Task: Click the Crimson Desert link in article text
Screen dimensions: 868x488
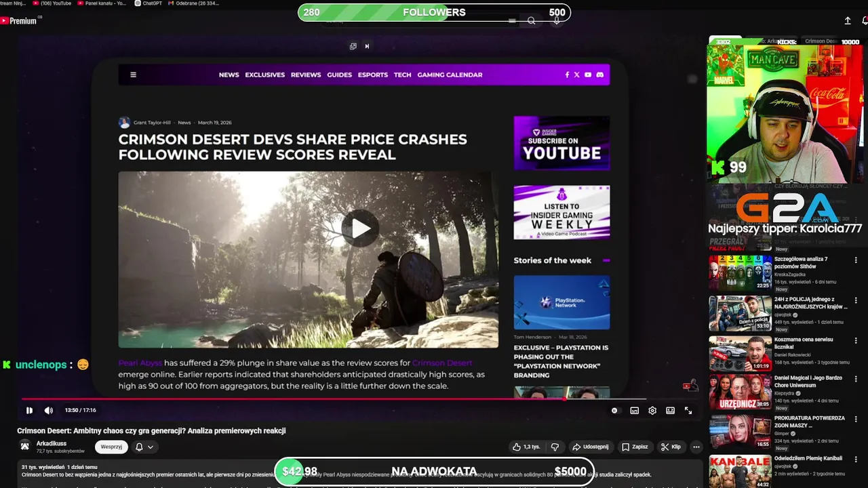Action: [x=442, y=363]
